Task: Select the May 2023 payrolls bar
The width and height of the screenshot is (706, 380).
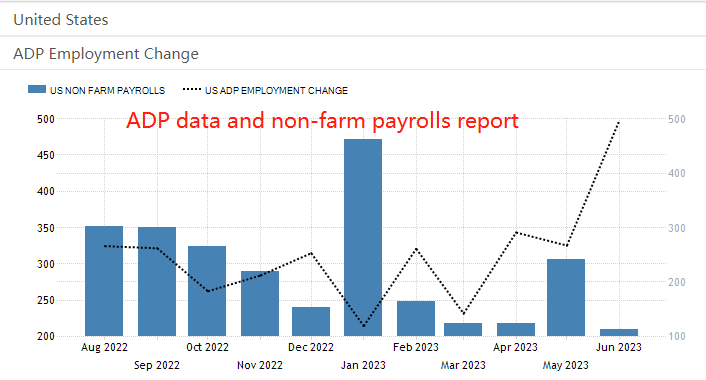Action: (x=566, y=297)
